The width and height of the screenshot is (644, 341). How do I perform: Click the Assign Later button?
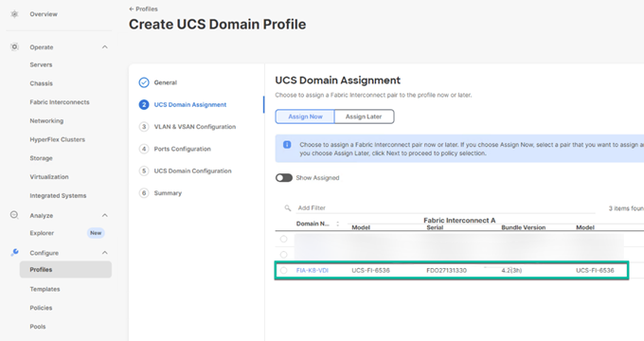tap(364, 117)
